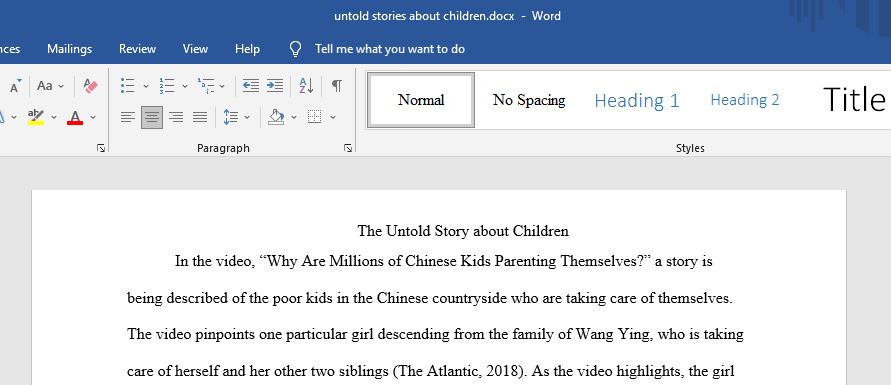
Task: Open line spacing dropdown arrow
Action: coord(247,118)
